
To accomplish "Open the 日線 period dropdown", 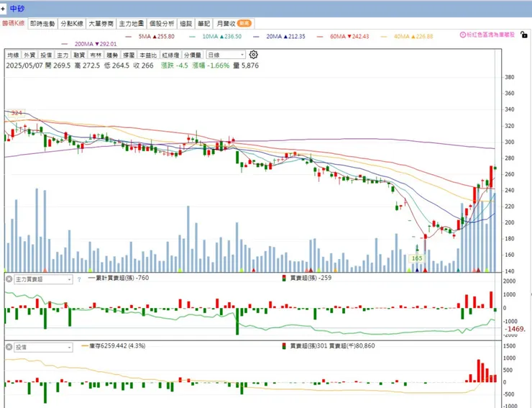I will pos(225,55).
